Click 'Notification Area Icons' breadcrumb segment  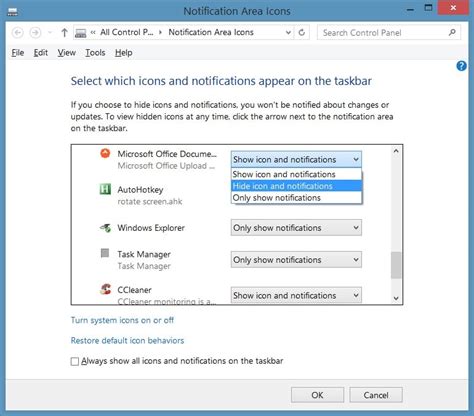point(211,32)
